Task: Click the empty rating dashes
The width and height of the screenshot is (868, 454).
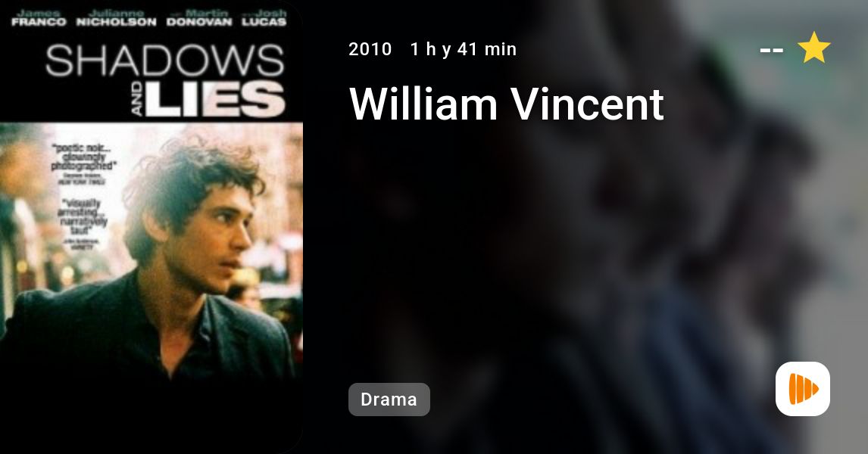Action: coord(772,50)
